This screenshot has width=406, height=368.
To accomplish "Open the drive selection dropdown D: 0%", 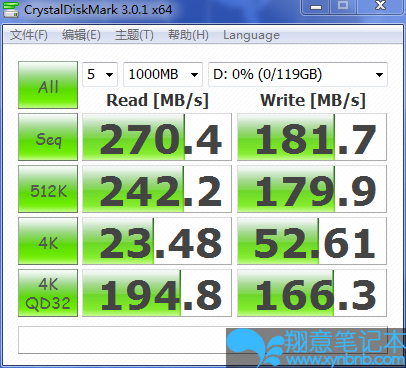I will (x=298, y=74).
